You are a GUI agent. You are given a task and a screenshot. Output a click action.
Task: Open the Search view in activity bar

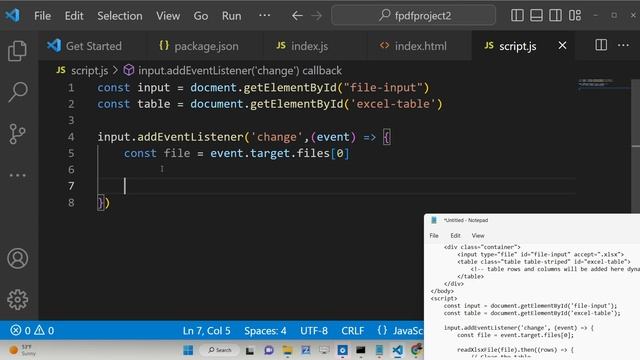[x=18, y=92]
